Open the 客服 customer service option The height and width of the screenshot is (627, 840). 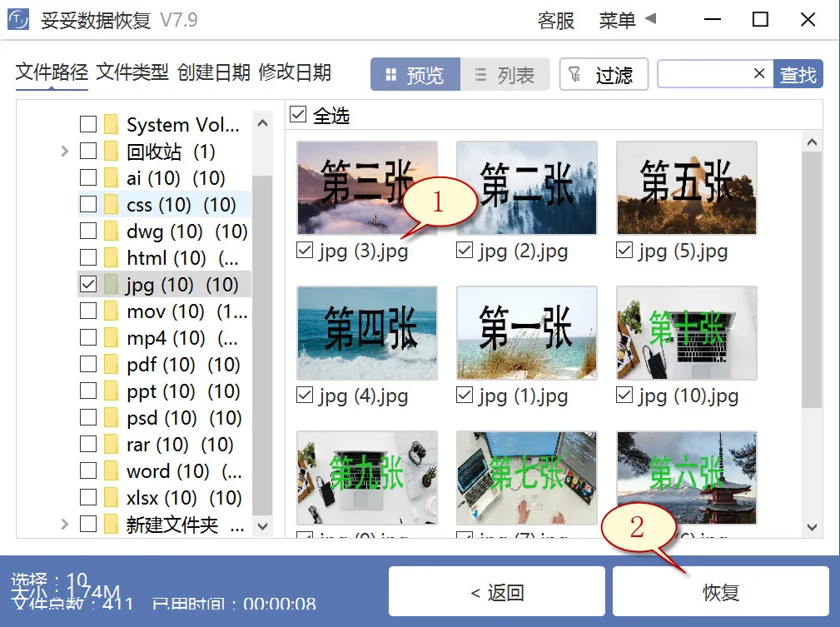coord(556,20)
